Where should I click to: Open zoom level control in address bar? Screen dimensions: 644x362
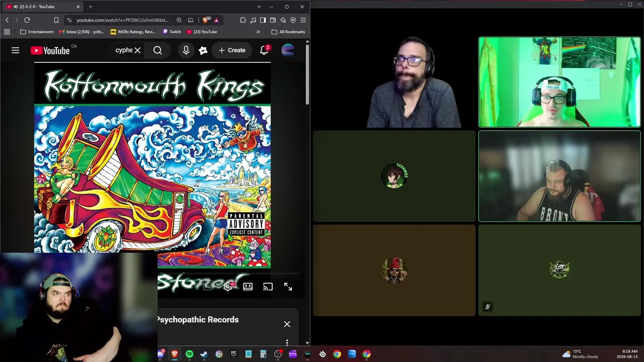pyautogui.click(x=179, y=20)
